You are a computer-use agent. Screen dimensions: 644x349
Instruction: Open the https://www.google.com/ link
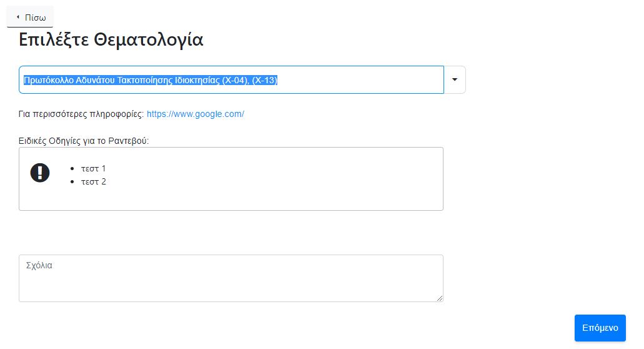[196, 114]
